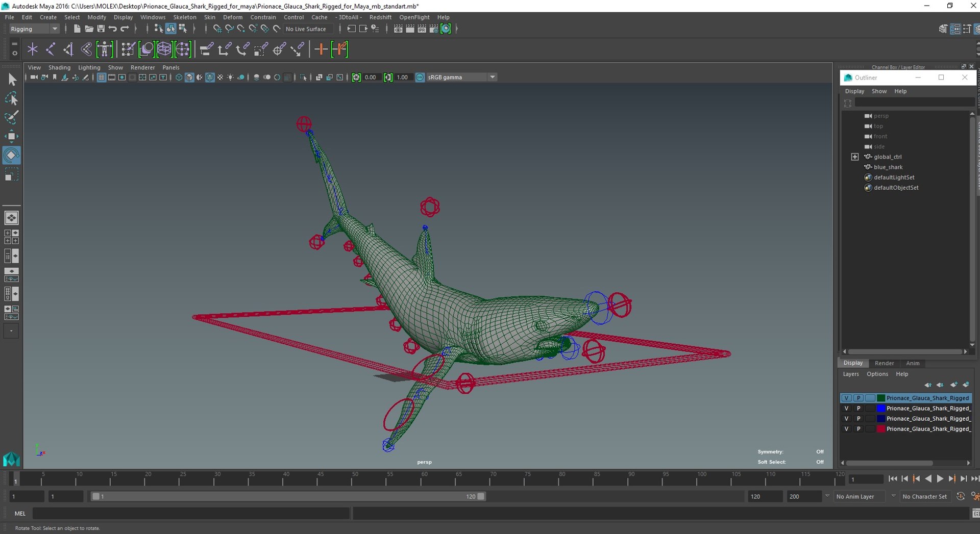Toggle the sRGB gamma color management ON button
This screenshot has width=980, height=534.
[x=420, y=78]
